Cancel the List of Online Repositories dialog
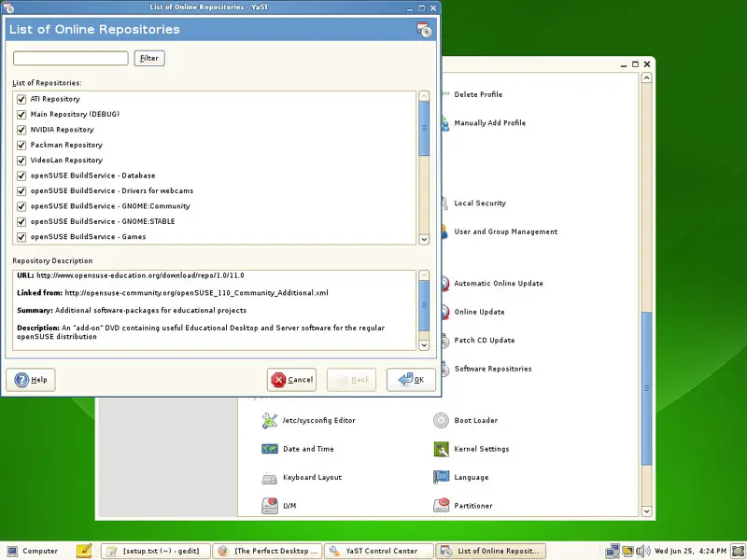 pyautogui.click(x=291, y=380)
